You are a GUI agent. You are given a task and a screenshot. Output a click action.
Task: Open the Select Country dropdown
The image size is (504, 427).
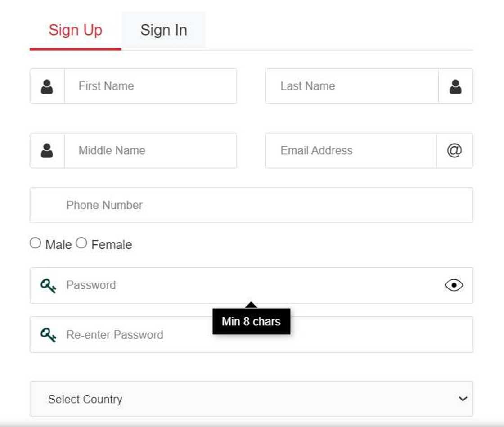point(243,399)
